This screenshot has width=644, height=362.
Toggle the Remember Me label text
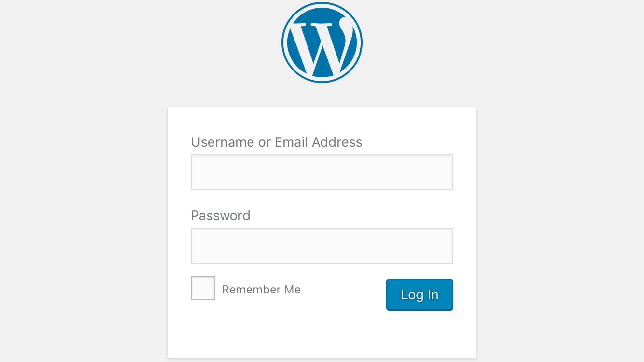(261, 290)
